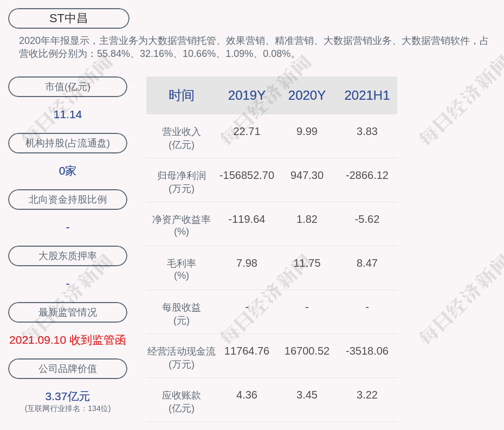Click the 公司品牌价值 label pill
This screenshot has width=504, height=430.
[x=68, y=369]
